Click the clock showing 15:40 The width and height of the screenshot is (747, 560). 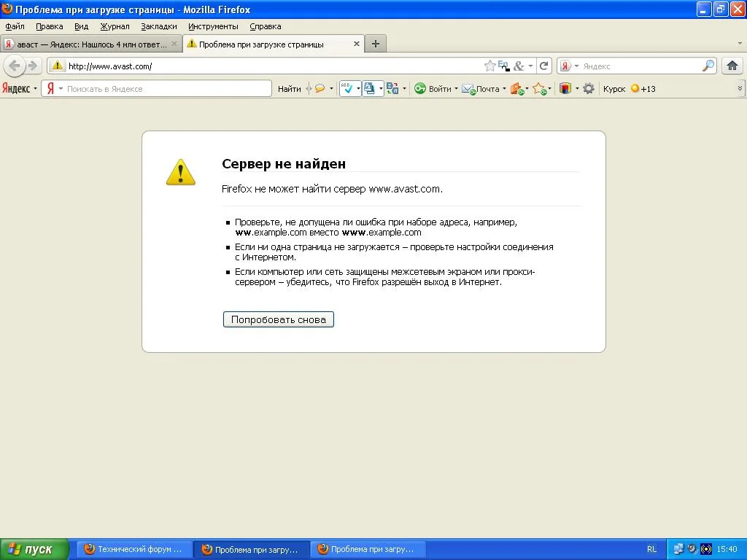click(727, 549)
